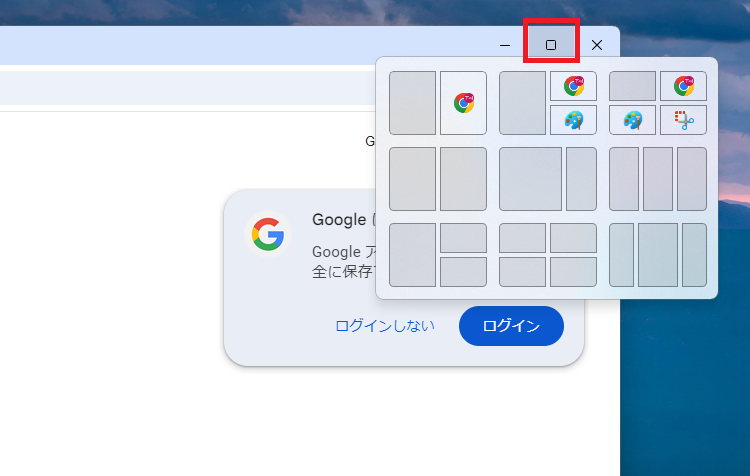Minimize the Chrome window
Image resolution: width=750 pixels, height=476 pixels.
point(505,45)
